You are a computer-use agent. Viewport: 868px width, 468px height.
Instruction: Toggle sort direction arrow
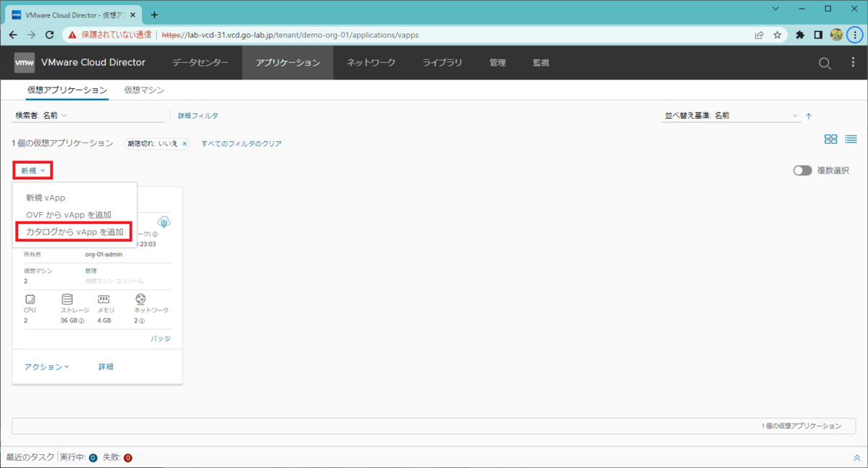point(809,116)
